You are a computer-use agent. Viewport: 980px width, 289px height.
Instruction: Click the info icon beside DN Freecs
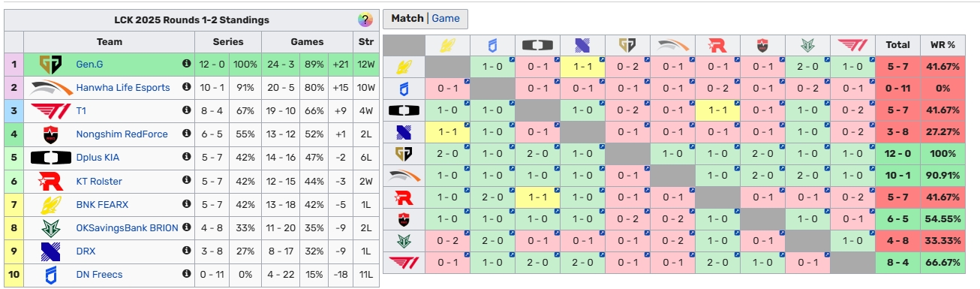click(x=186, y=274)
